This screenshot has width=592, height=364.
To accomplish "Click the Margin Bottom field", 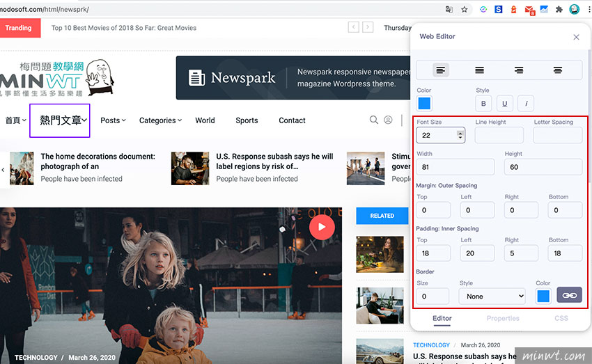I will click(x=566, y=210).
